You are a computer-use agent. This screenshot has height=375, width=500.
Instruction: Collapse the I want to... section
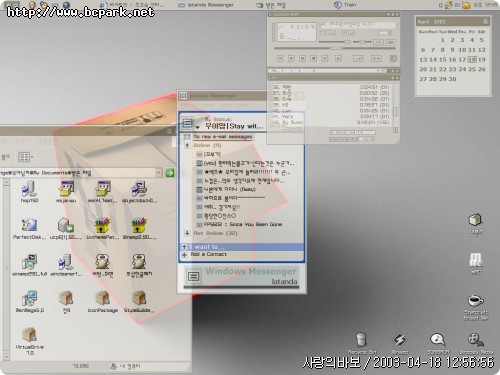[x=184, y=247]
